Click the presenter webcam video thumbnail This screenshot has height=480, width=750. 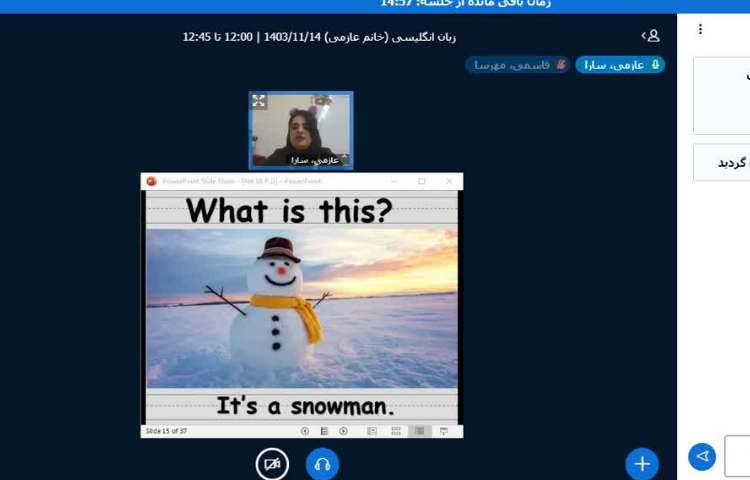[301, 131]
